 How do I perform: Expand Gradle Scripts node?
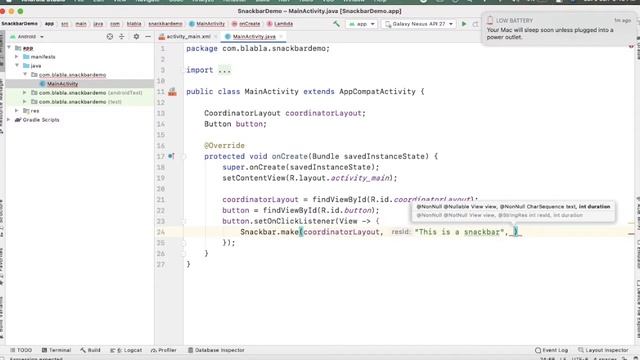[9, 120]
